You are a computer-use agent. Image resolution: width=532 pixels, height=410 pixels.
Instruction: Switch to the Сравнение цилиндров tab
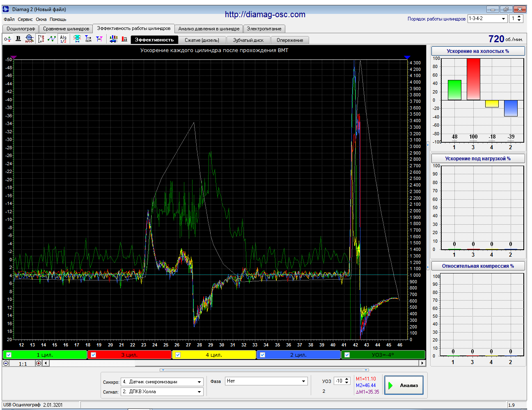point(66,29)
